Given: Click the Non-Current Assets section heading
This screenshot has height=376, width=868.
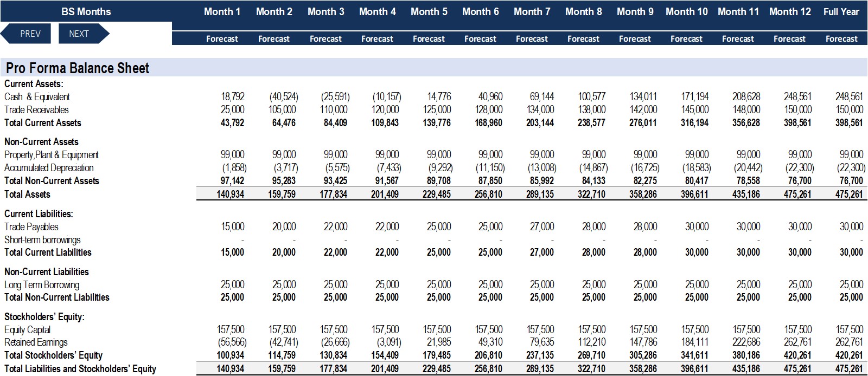Looking at the screenshot, I should (x=41, y=142).
